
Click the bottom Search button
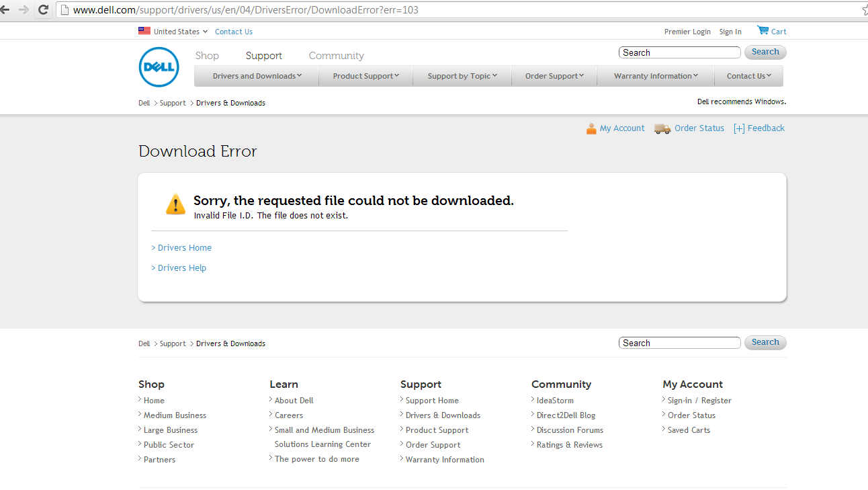[x=765, y=343]
